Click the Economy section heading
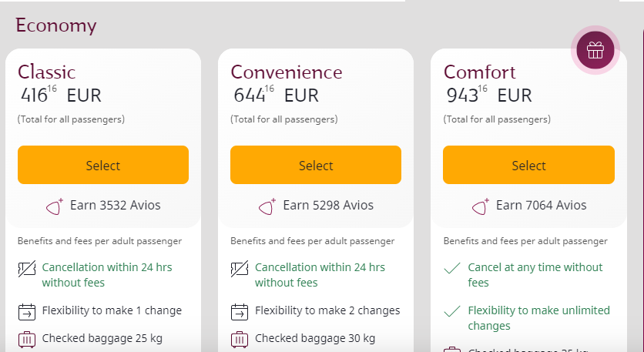This screenshot has height=352, width=644. coord(56,25)
